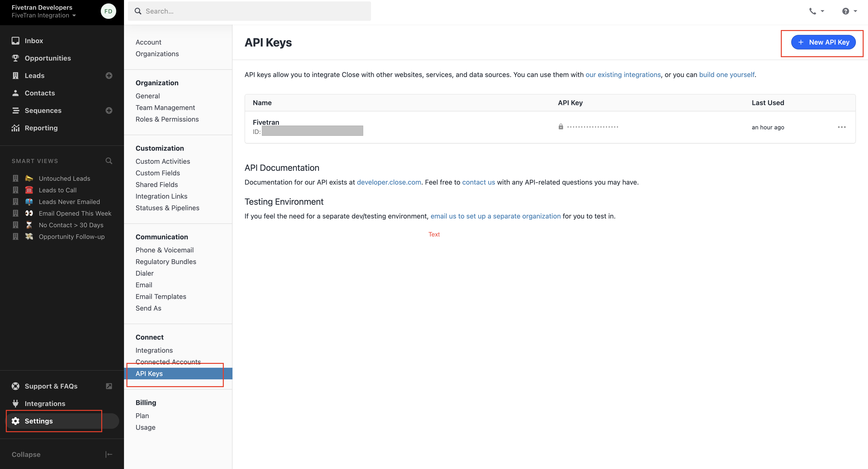Click the Settings gear icon
This screenshot has width=868, height=469.
pos(15,421)
